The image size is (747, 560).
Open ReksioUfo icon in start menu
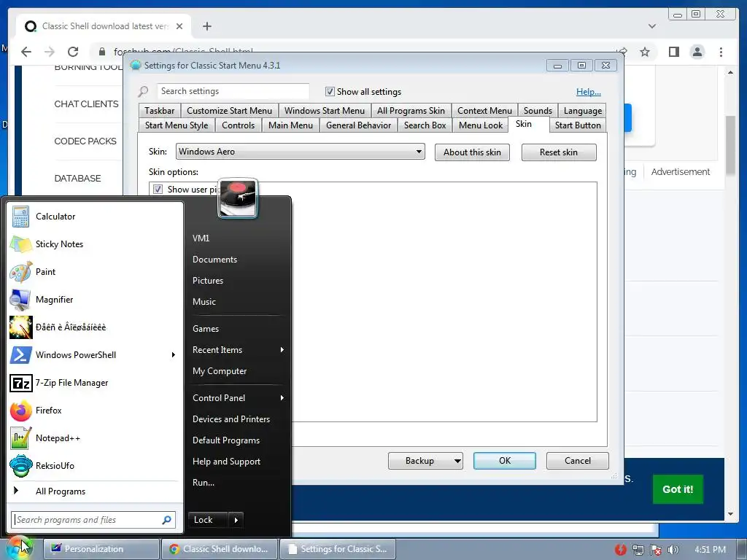21,466
